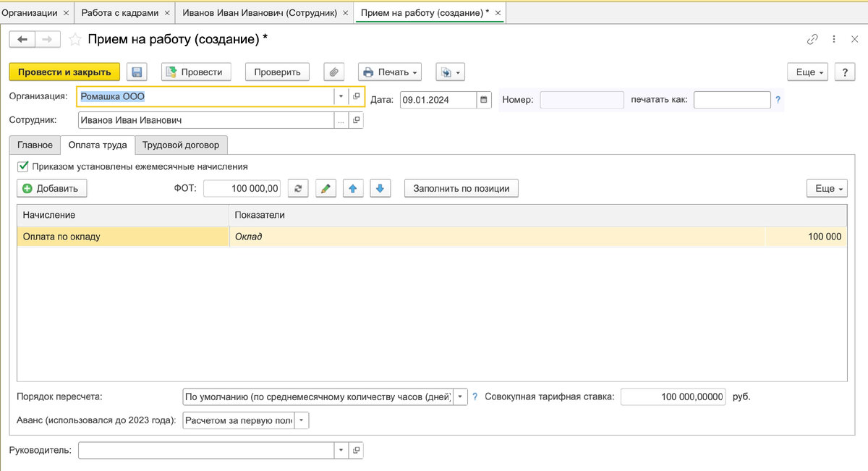Viewport: 868px width, 471px height.
Task: Open the create-based-on icon dropdown
Action: click(450, 72)
